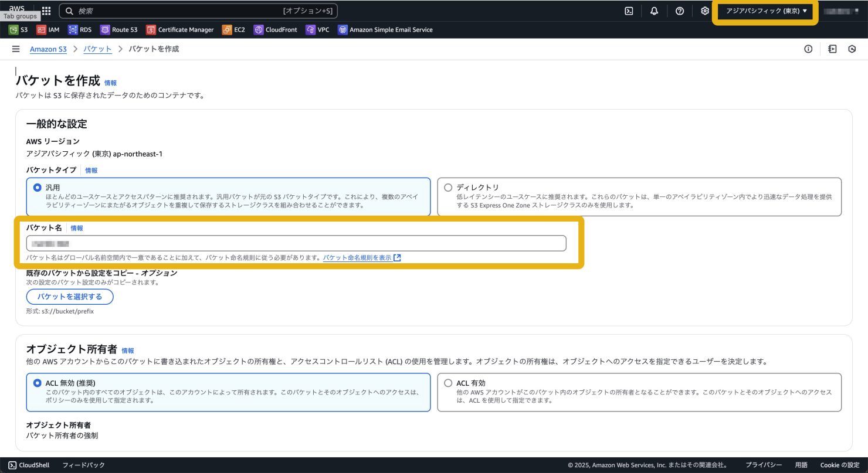Select the 汎用 bucket type radio
868x473 pixels.
38,188
